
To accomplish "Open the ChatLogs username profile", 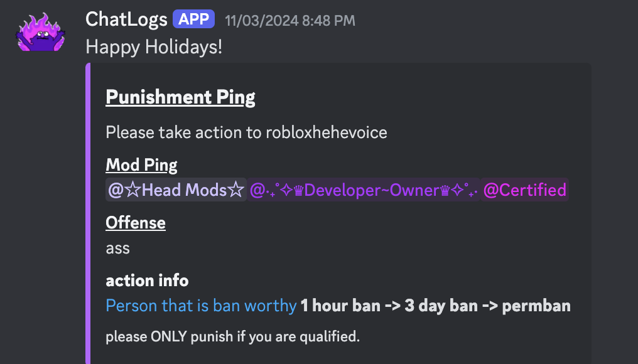I will point(126,19).
